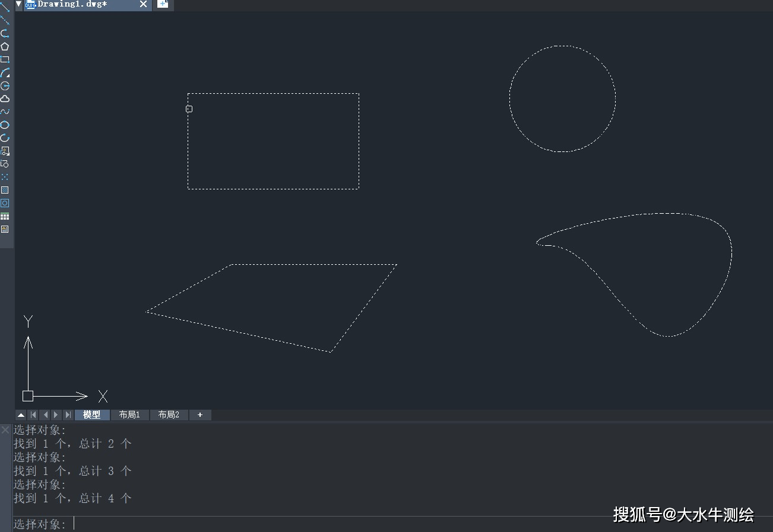Close the Drawing1.dwg tab
The image size is (773, 532).
[x=143, y=4]
